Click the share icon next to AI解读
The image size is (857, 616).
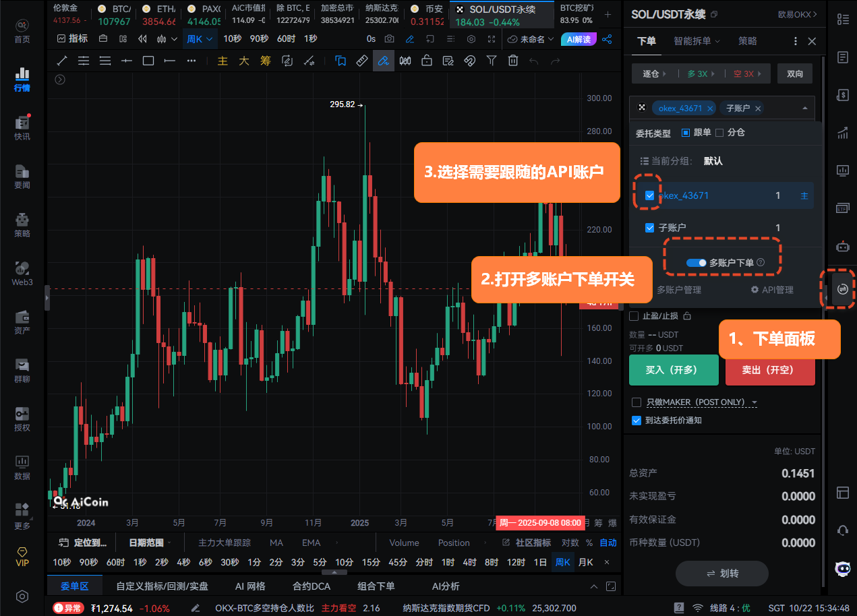(607, 39)
